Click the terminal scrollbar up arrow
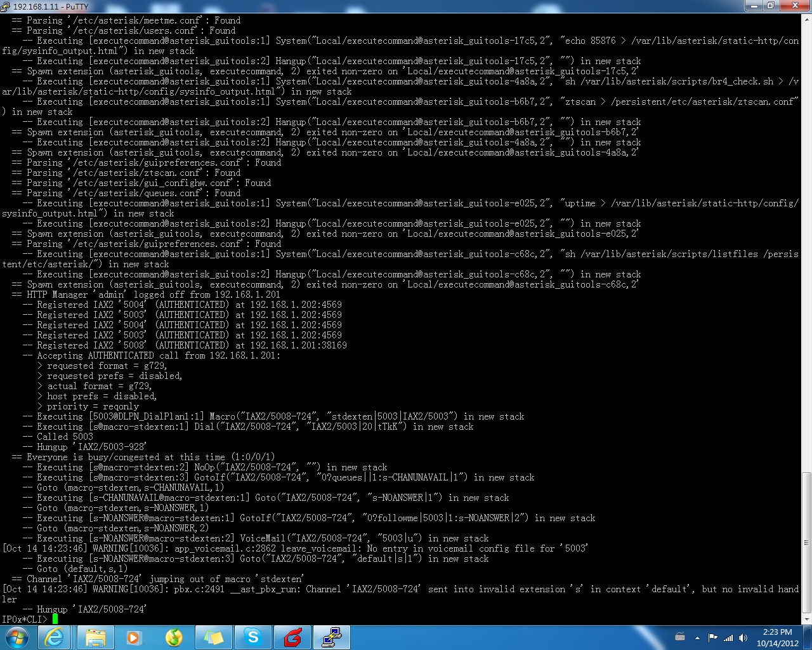 click(807, 20)
